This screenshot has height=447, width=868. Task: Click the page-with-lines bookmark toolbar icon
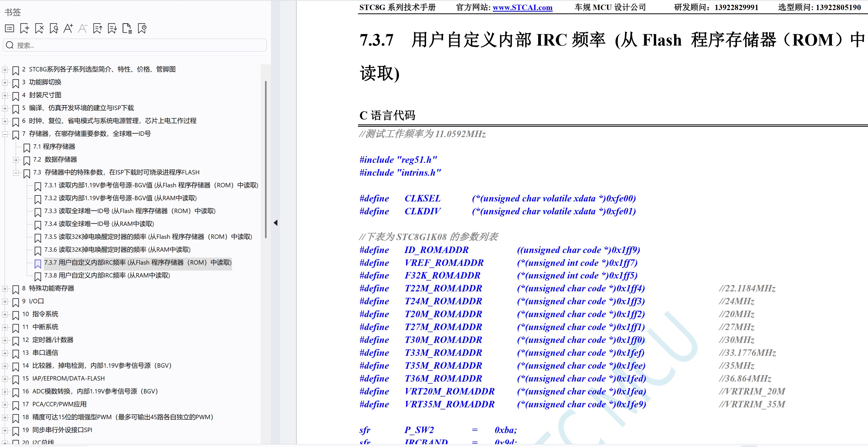(x=127, y=29)
